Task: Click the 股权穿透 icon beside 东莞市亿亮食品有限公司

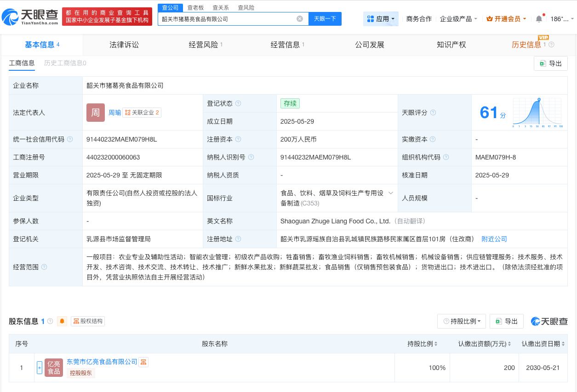Action: [x=143, y=362]
